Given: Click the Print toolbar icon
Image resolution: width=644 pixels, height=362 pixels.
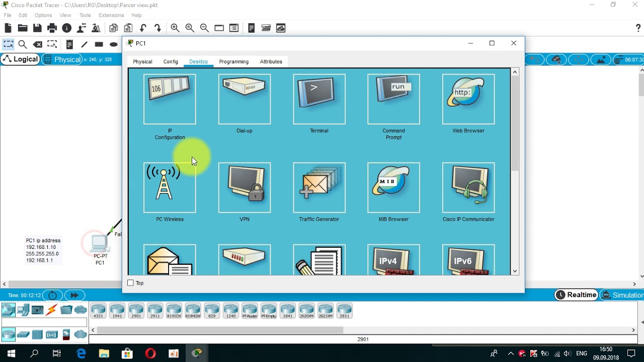Looking at the screenshot, I should (52, 28).
